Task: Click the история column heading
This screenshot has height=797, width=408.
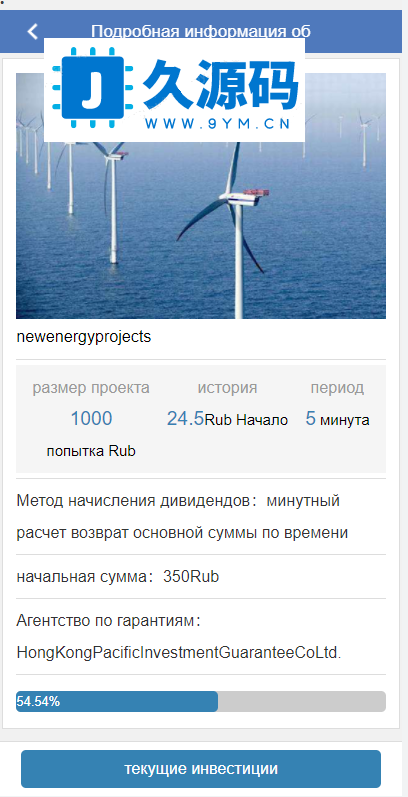Action: pyautogui.click(x=227, y=388)
